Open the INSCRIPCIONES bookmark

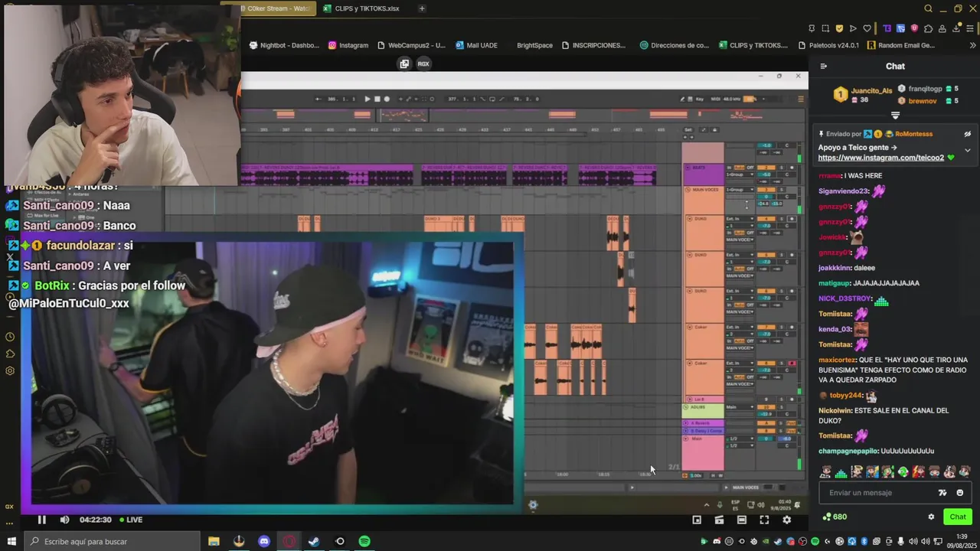point(593,45)
